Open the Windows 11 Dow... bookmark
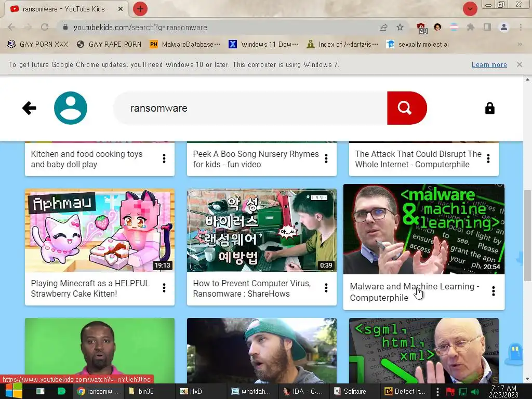 pyautogui.click(x=263, y=44)
